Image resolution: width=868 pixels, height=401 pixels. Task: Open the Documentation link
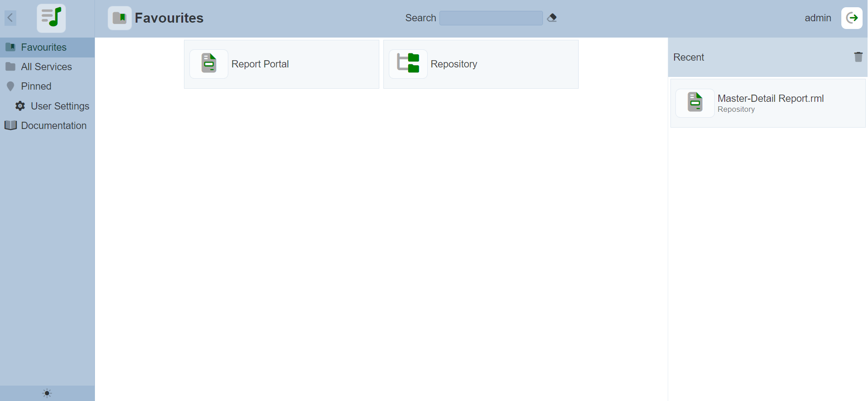pyautogui.click(x=53, y=126)
